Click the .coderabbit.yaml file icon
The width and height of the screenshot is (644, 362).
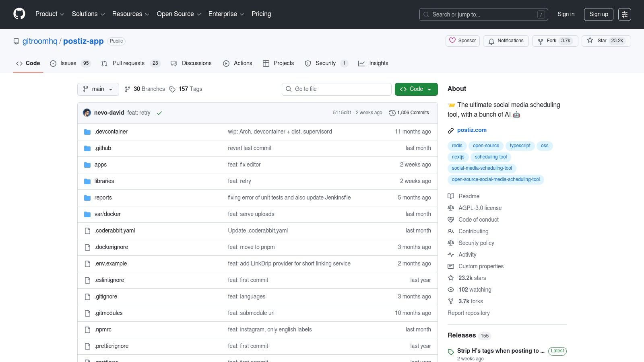click(x=87, y=231)
